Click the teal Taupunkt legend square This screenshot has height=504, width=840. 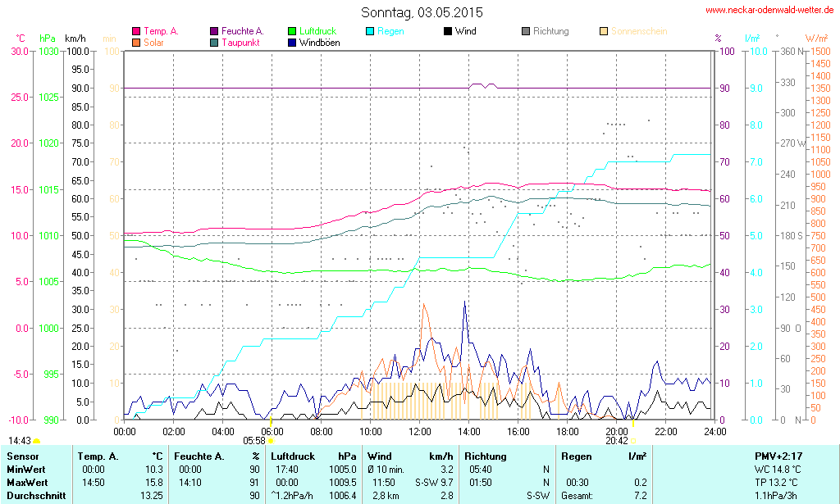click(x=214, y=42)
